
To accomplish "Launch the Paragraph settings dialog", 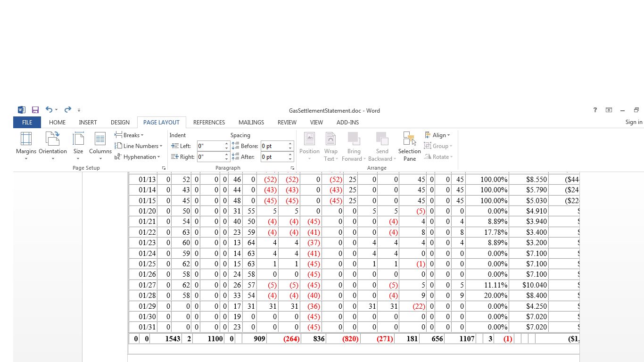I will point(293,168).
